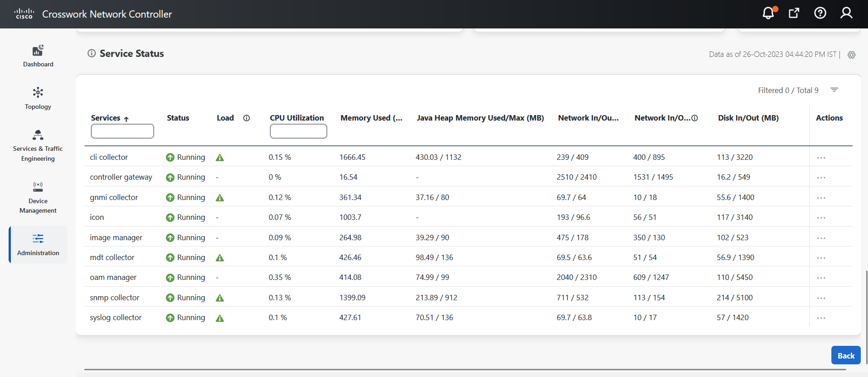
Task: Click the open-in-new-window launch icon
Action: tap(794, 13)
